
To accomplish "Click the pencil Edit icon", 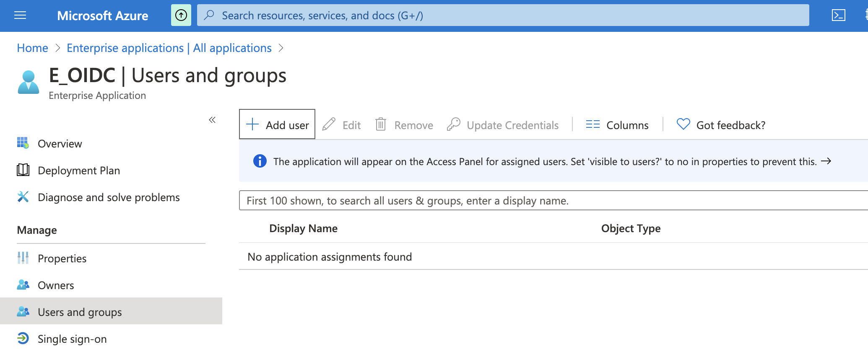I will [329, 124].
